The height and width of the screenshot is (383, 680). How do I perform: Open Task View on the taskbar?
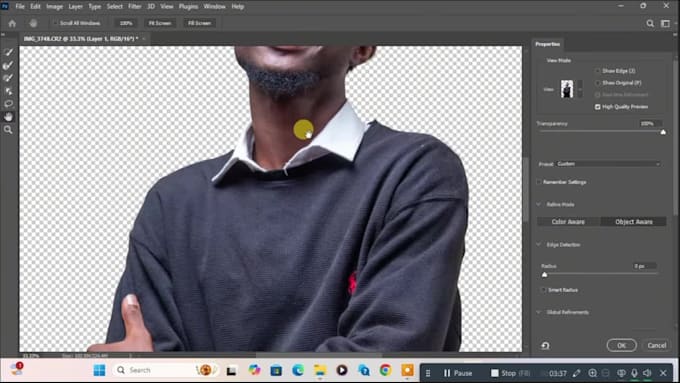point(232,371)
